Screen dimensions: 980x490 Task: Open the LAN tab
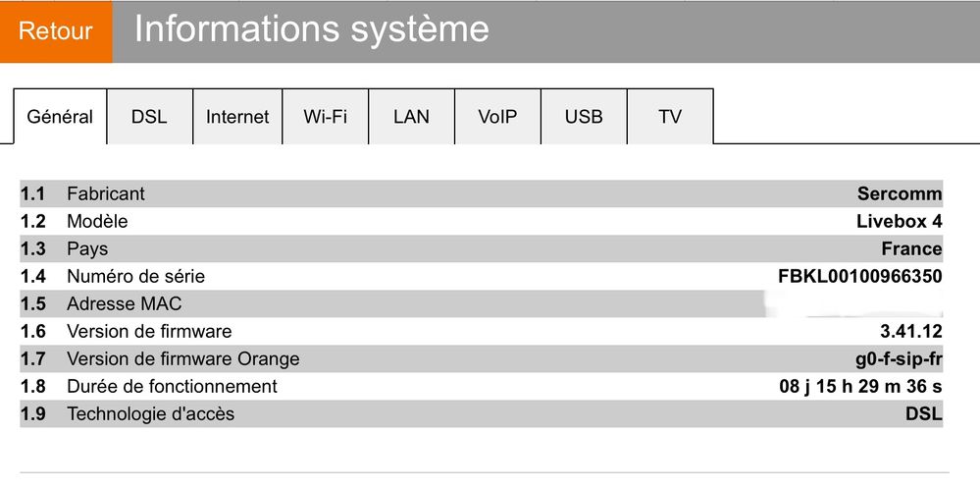[411, 117]
